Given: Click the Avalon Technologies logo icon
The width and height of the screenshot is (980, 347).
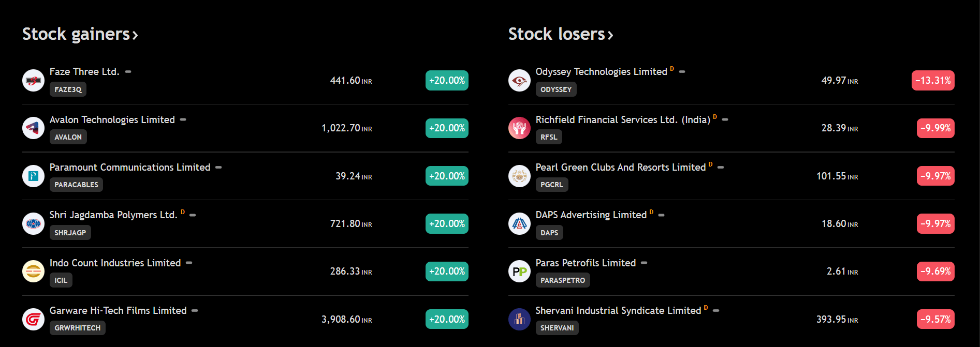Looking at the screenshot, I should tap(33, 128).
